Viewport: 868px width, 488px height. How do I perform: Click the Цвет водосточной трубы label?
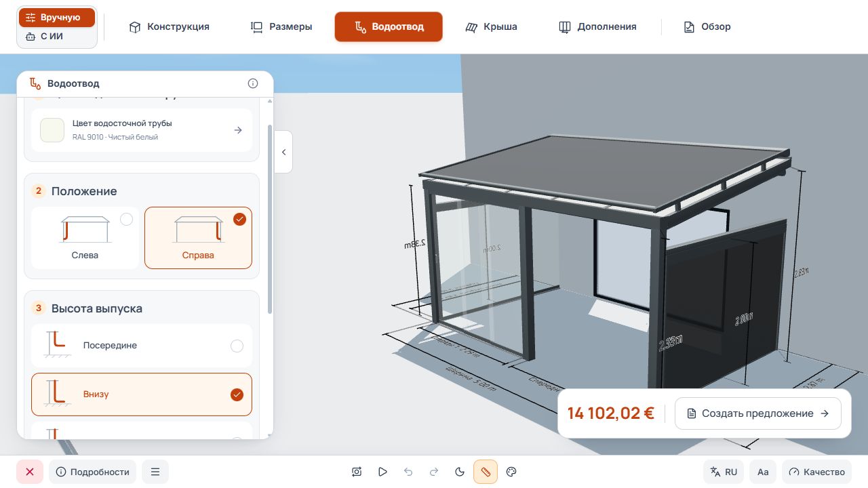[x=122, y=123]
